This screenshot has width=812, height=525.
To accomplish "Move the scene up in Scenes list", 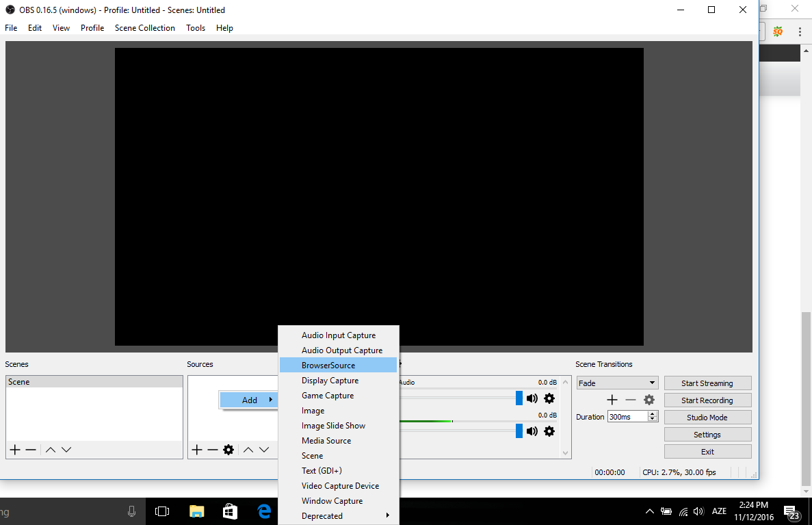I will [x=51, y=450].
